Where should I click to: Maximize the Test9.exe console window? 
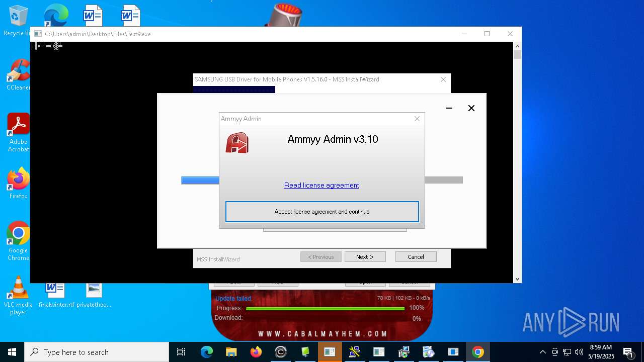tap(487, 34)
